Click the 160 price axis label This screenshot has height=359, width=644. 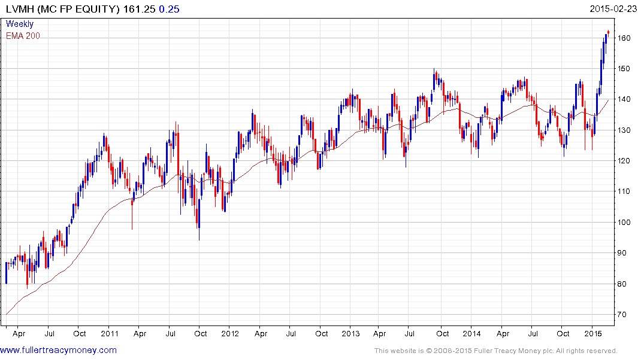[624, 38]
